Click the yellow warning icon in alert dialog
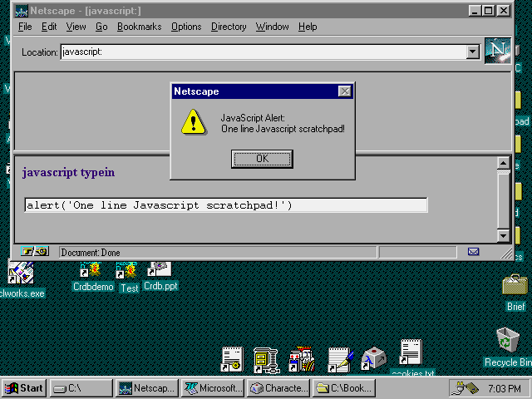 tap(193, 122)
